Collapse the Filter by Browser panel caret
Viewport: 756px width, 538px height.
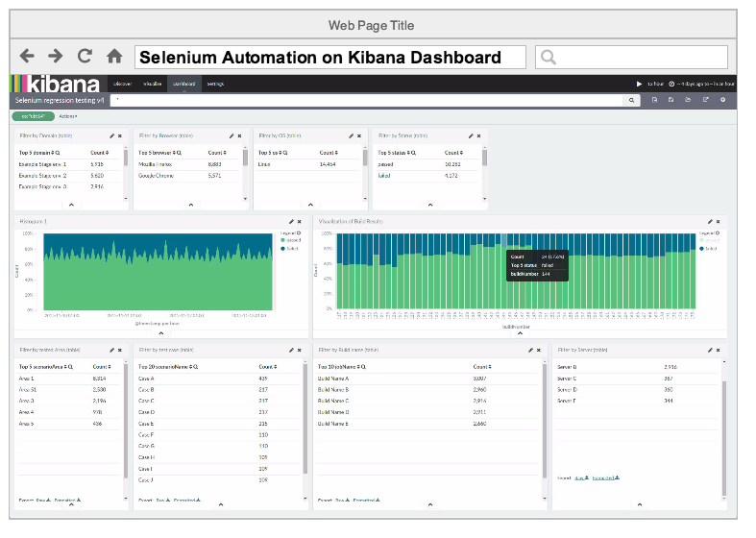(x=191, y=205)
